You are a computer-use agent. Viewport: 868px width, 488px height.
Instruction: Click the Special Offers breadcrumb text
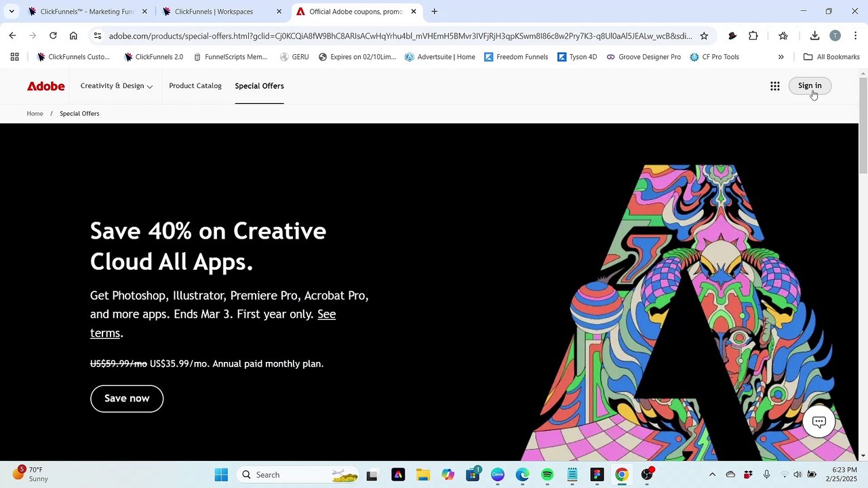(79, 114)
